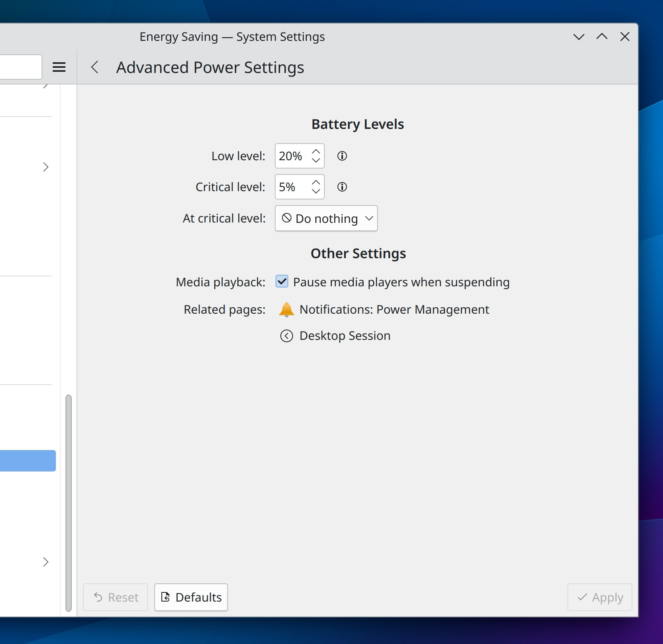Click the Apply button
Screen dimensions: 663x644
pos(600,597)
